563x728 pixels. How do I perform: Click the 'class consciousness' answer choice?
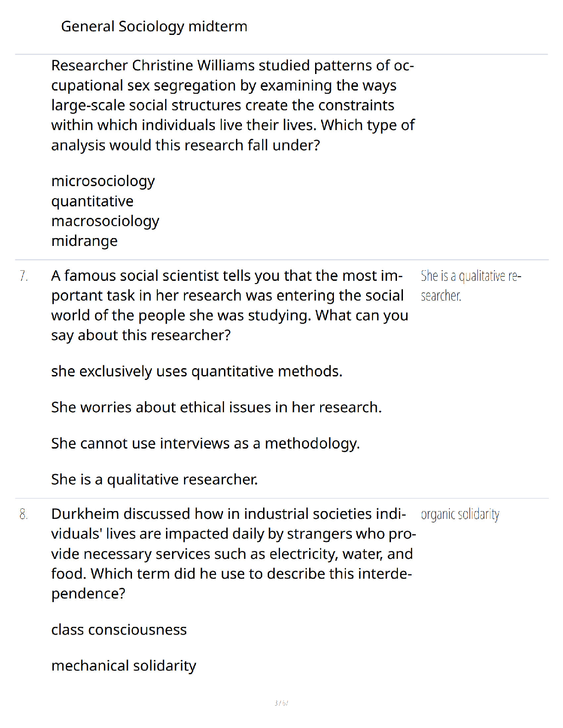[119, 630]
